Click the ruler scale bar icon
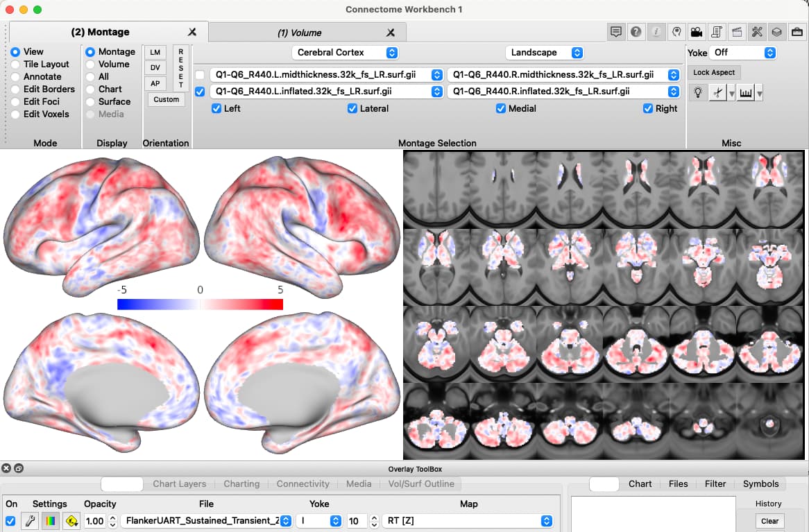The height and width of the screenshot is (532, 809). click(746, 93)
